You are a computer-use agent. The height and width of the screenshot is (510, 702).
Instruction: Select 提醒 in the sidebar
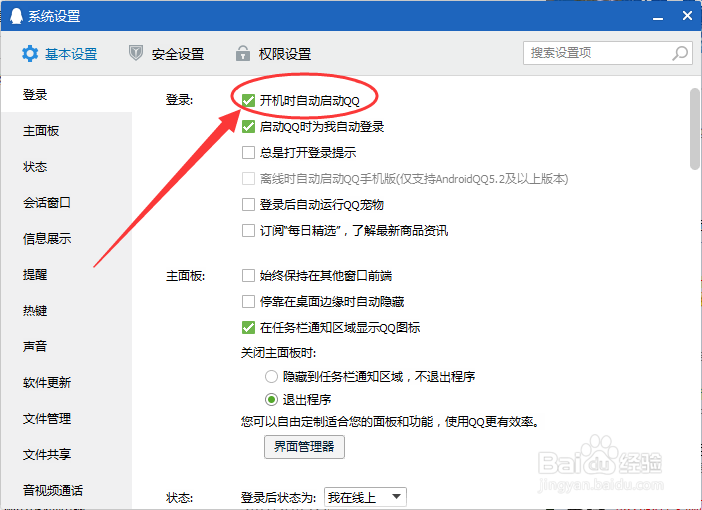coord(66,274)
